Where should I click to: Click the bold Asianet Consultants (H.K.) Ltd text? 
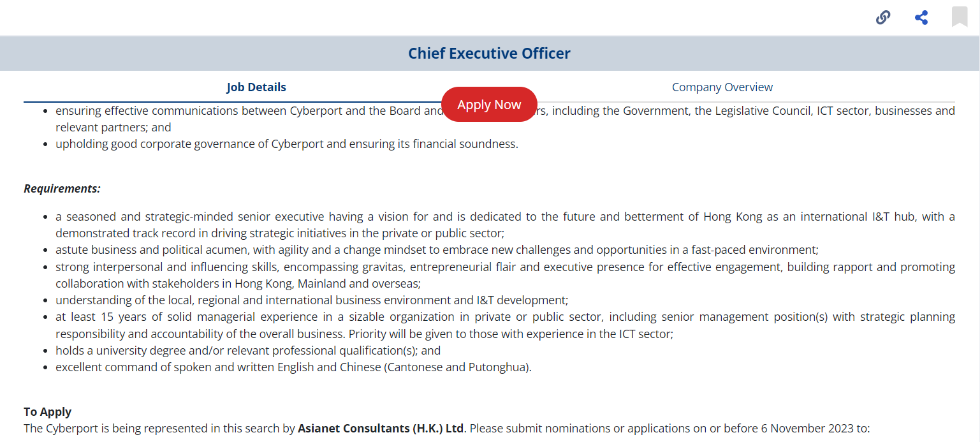pos(381,429)
